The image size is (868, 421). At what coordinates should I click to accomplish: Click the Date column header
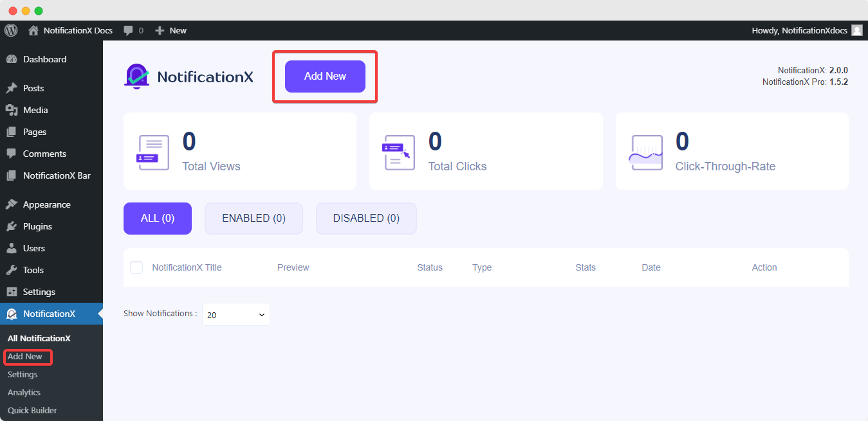click(651, 267)
